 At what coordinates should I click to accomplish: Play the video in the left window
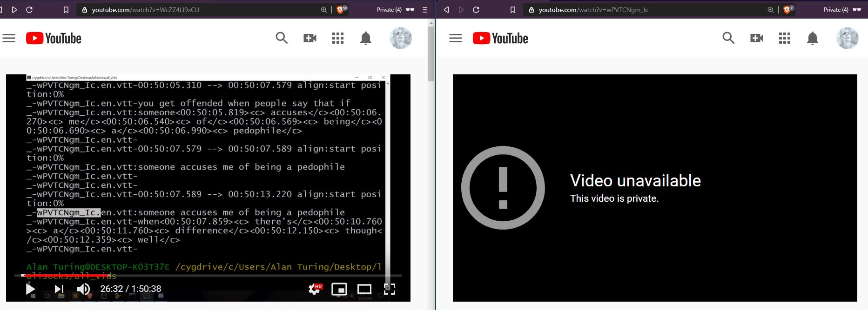[x=30, y=289]
